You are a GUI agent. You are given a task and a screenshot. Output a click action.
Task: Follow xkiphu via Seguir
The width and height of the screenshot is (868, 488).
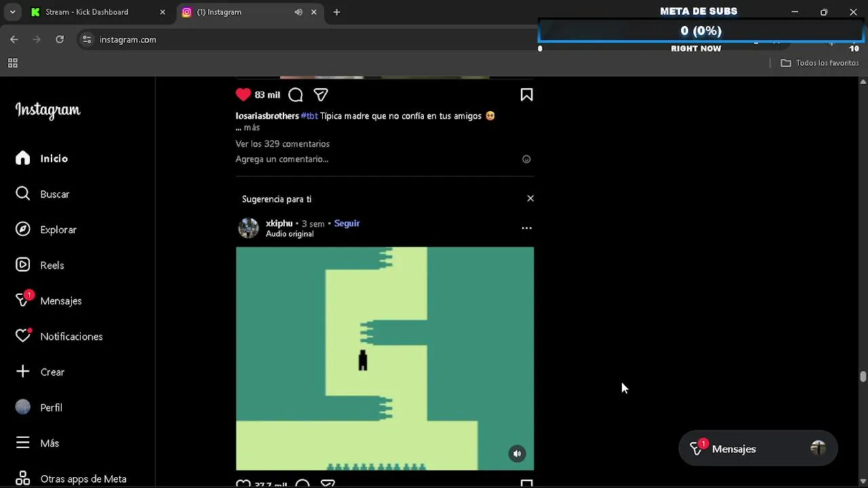347,223
